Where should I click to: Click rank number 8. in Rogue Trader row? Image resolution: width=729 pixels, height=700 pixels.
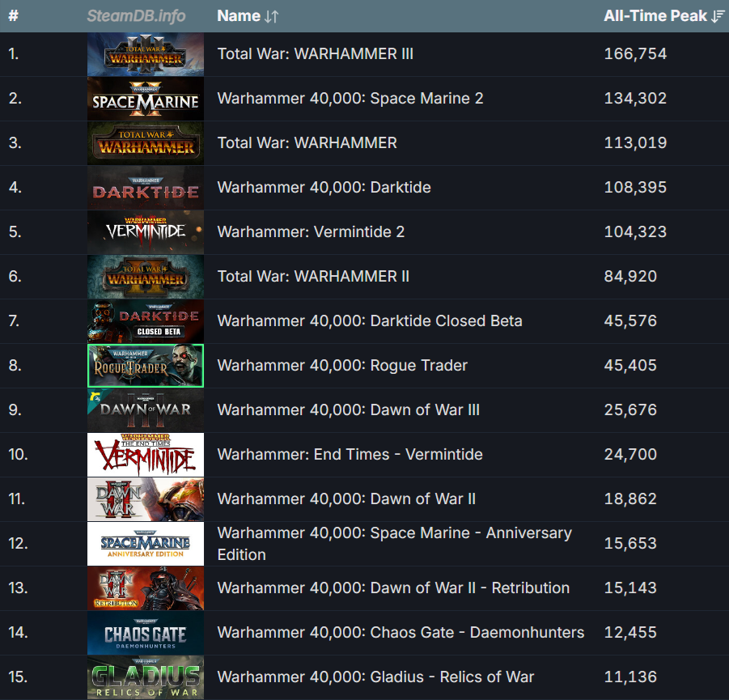15,366
